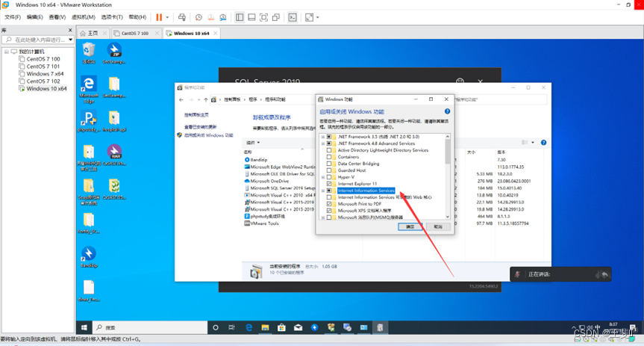The height and width of the screenshot is (346, 644).
Task: Tick the Hyper-V checkbox
Action: 329,177
